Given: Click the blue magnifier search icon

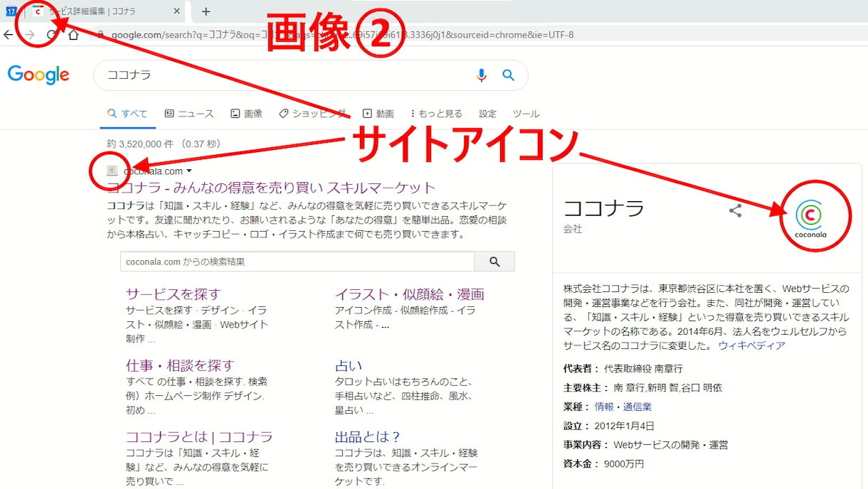Looking at the screenshot, I should pos(508,75).
